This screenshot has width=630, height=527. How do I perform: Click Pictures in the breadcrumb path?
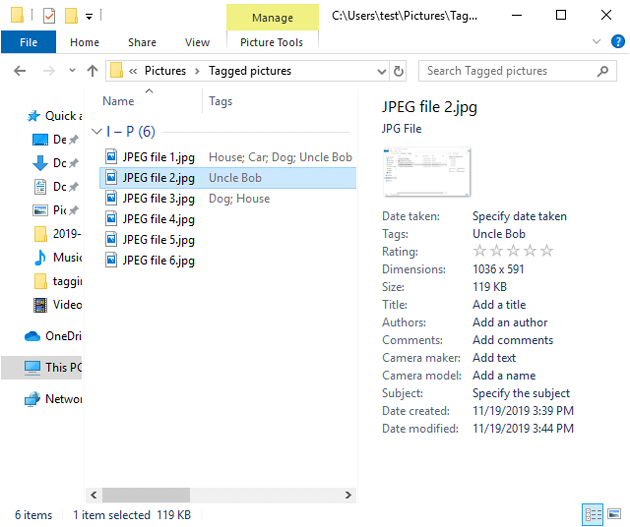165,71
